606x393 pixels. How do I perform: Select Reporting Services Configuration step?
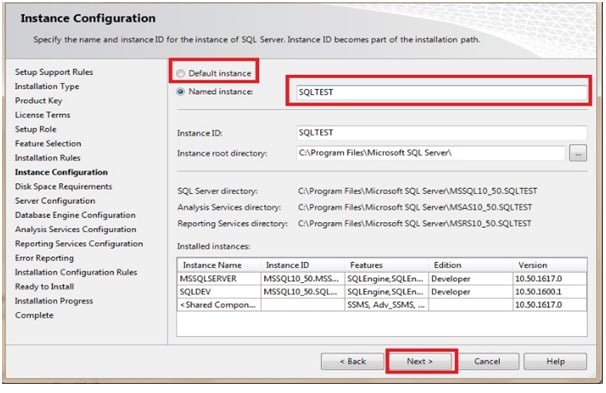pyautogui.click(x=79, y=243)
